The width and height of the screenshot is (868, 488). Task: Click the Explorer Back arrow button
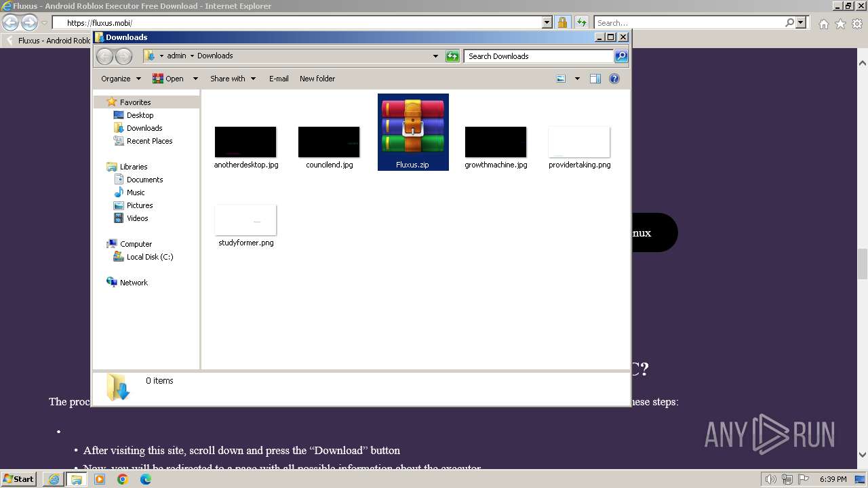(x=104, y=56)
